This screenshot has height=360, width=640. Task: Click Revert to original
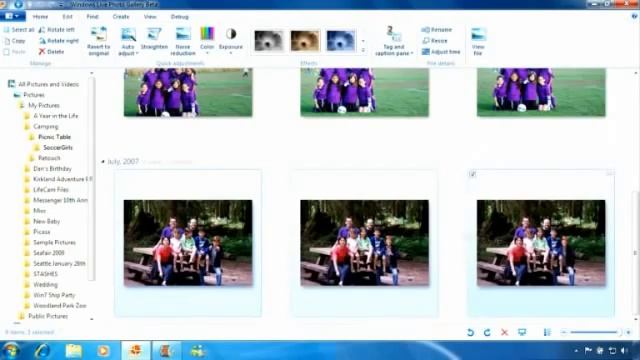point(98,41)
